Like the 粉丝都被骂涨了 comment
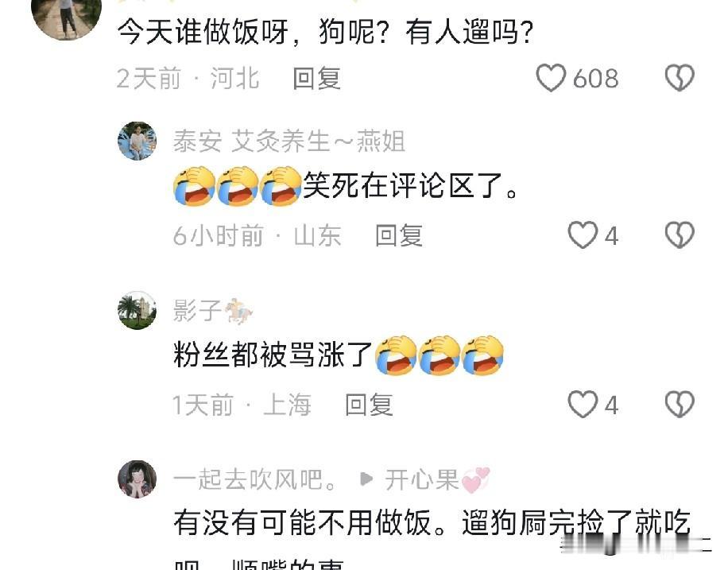The width and height of the screenshot is (728, 570). pyautogui.click(x=583, y=404)
